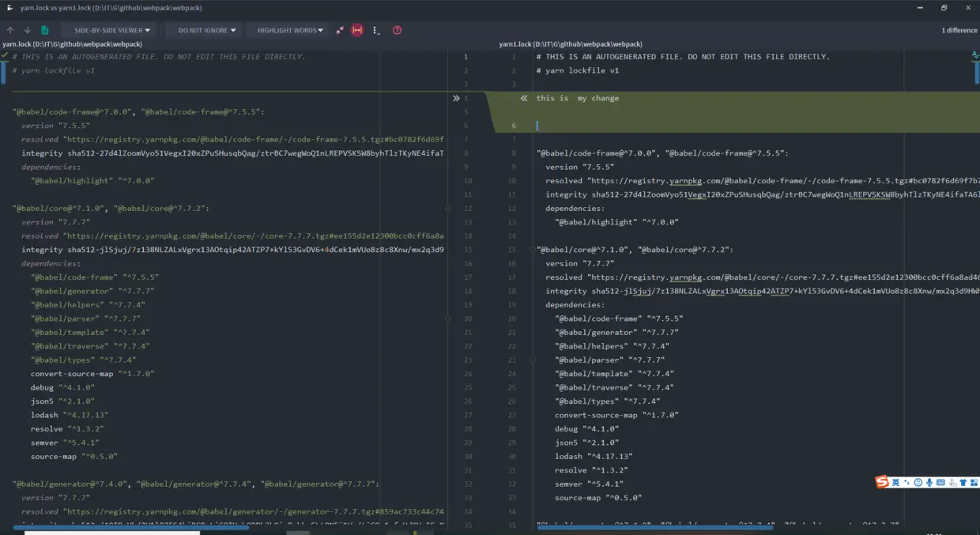Click the left pane yarn.lock file path header
Image resolution: width=980 pixels, height=535 pixels.
pos(73,44)
